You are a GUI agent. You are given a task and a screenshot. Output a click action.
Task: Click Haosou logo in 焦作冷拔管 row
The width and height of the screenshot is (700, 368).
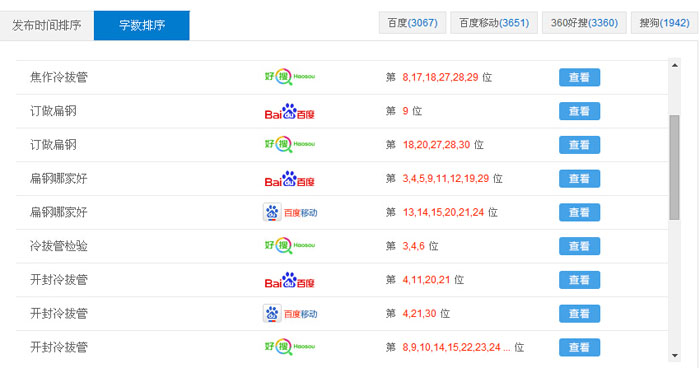point(289,77)
